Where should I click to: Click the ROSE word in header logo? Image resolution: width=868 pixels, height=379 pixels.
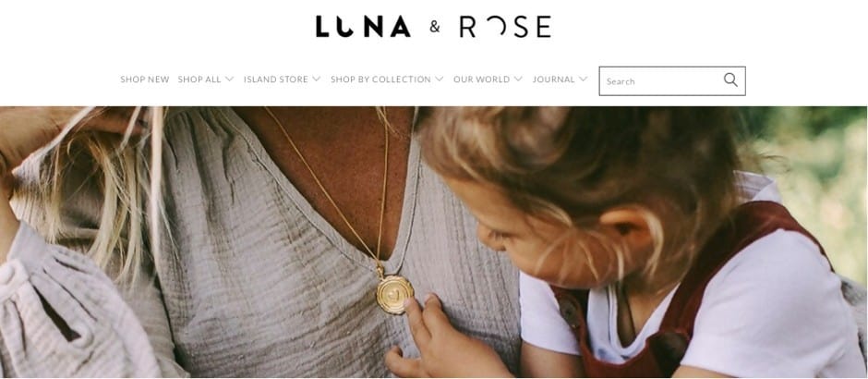(505, 27)
